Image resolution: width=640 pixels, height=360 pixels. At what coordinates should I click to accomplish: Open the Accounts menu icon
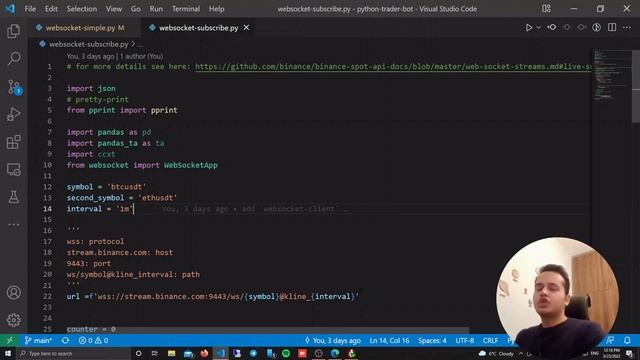pyautogui.click(x=13, y=293)
